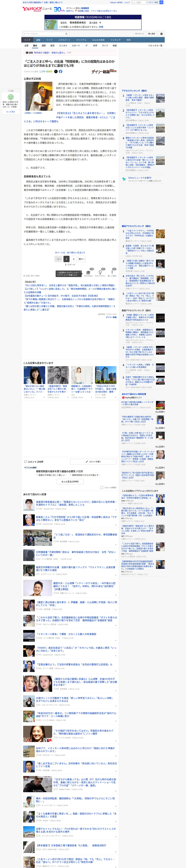Viewport: 186px width, 868px height.
Task: Open the エンタメ category tab
Action: pos(63,45)
